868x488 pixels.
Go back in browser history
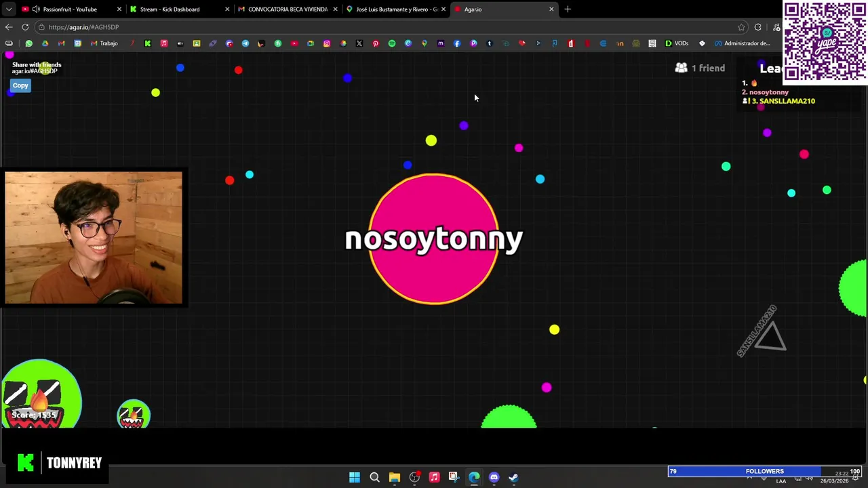point(9,27)
